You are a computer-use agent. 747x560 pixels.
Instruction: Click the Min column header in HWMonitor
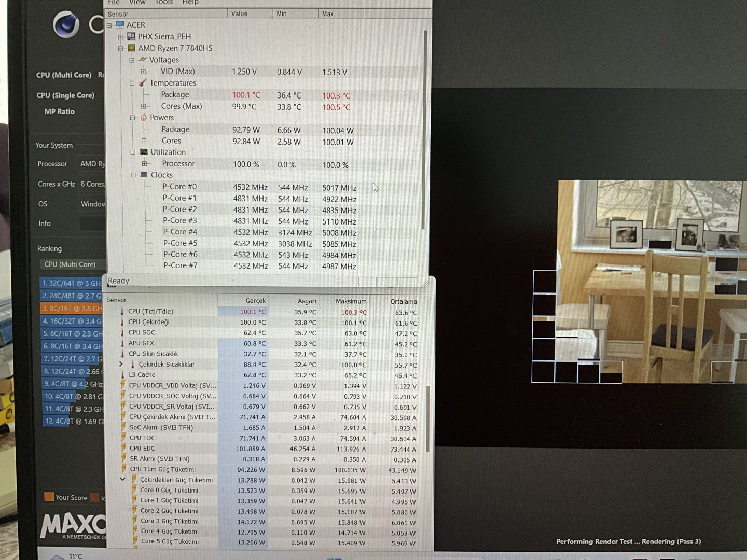[295, 14]
